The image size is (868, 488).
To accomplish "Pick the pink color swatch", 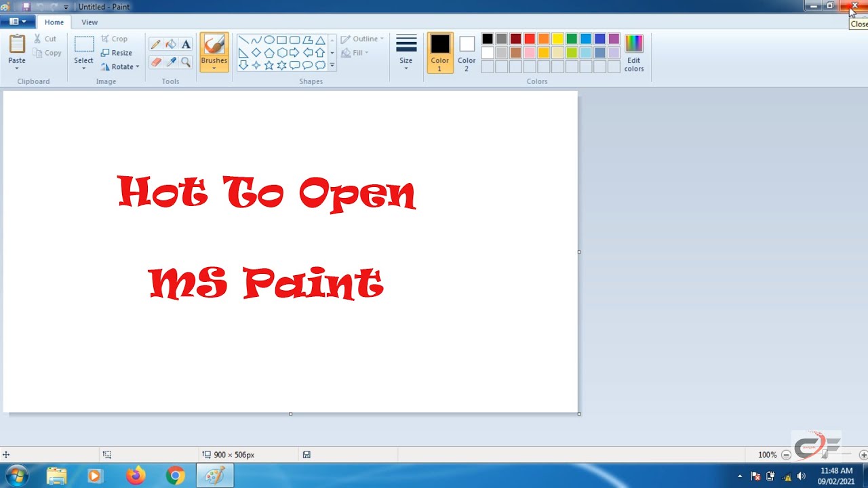I will (x=530, y=53).
